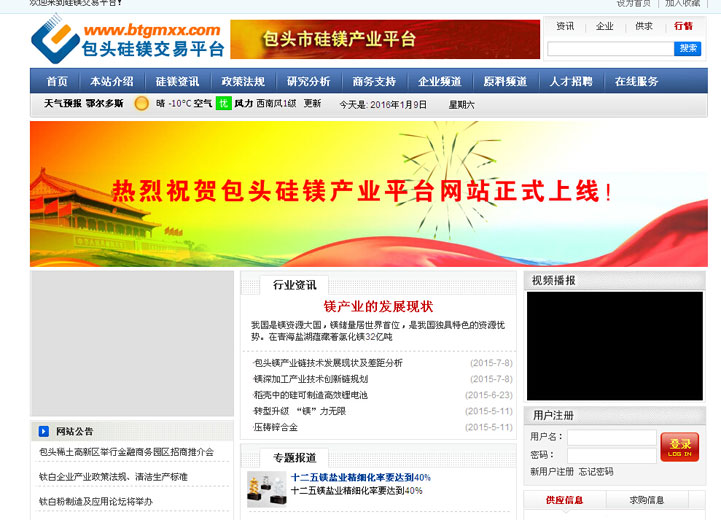Click the search text input field

610,48
